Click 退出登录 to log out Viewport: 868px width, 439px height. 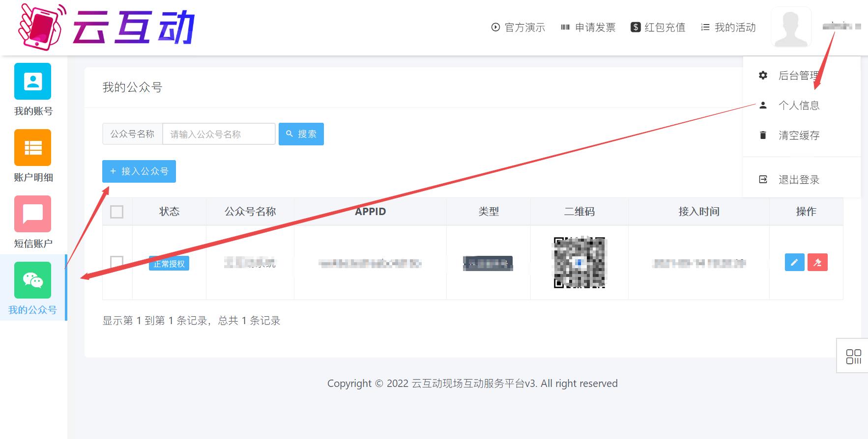tap(799, 180)
